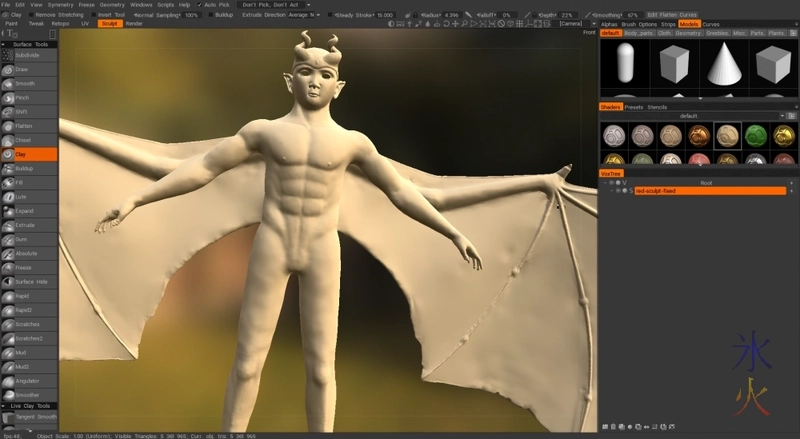Select the green shader material swatch
This screenshot has width=800, height=439.
pos(756,136)
